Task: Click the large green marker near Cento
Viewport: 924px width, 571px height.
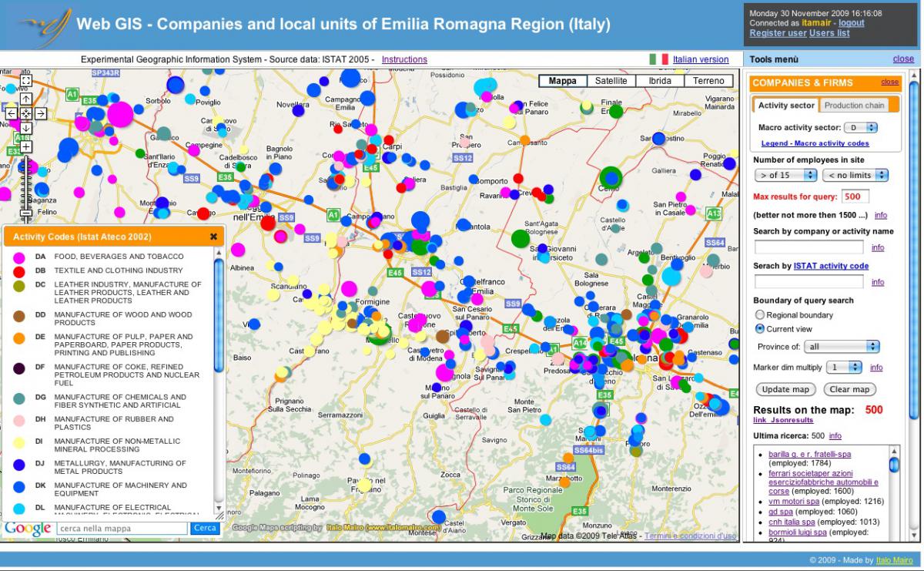Action: 611,177
